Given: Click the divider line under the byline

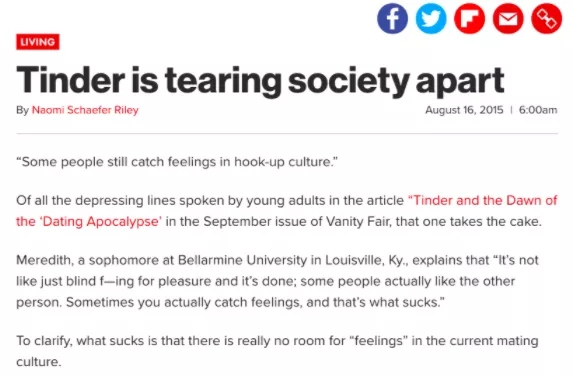Looking at the screenshot, I should (x=287, y=134).
